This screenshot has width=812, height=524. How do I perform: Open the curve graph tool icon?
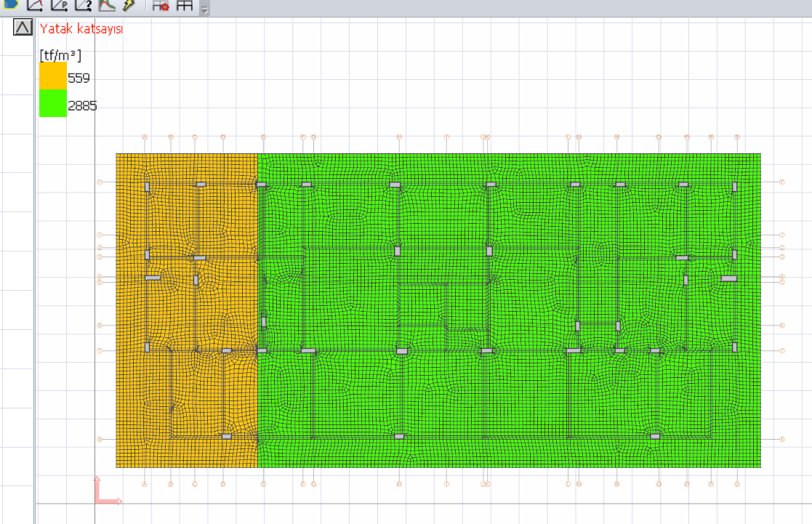pyautogui.click(x=35, y=5)
